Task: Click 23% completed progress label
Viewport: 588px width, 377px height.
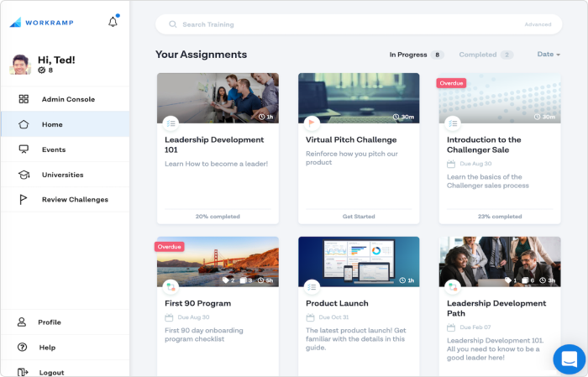Action: point(500,217)
